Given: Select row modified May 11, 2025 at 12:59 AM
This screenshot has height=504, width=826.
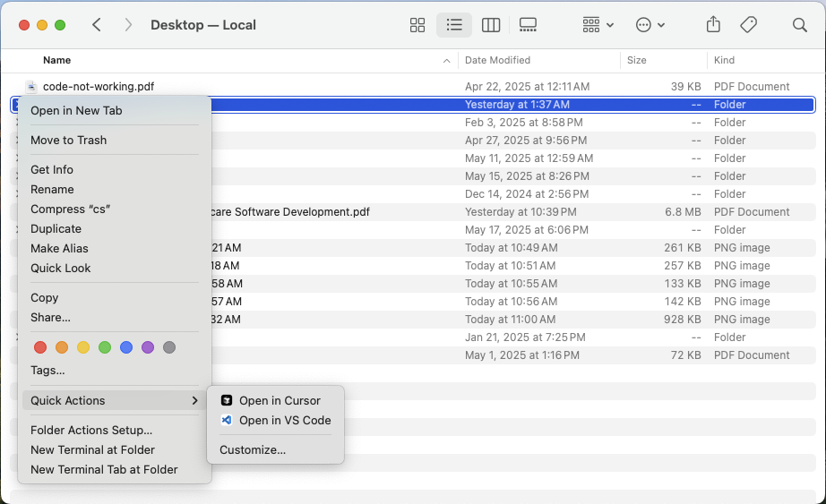Looking at the screenshot, I should (413, 158).
